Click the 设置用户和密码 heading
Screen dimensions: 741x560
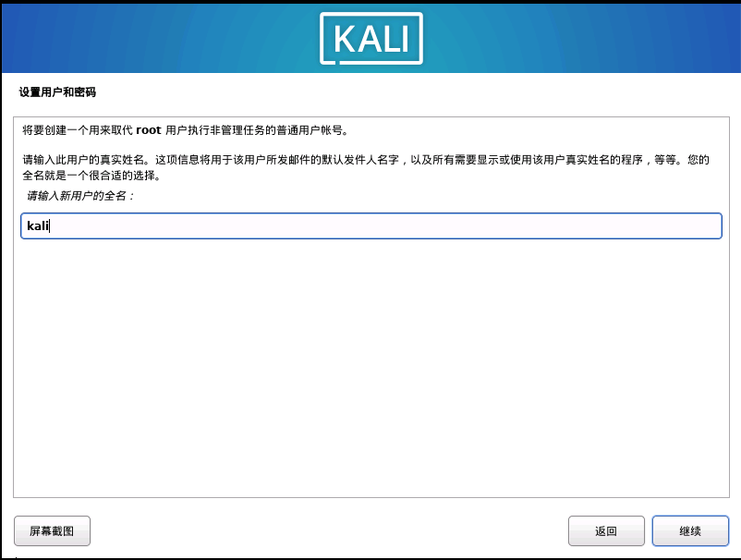(57, 92)
